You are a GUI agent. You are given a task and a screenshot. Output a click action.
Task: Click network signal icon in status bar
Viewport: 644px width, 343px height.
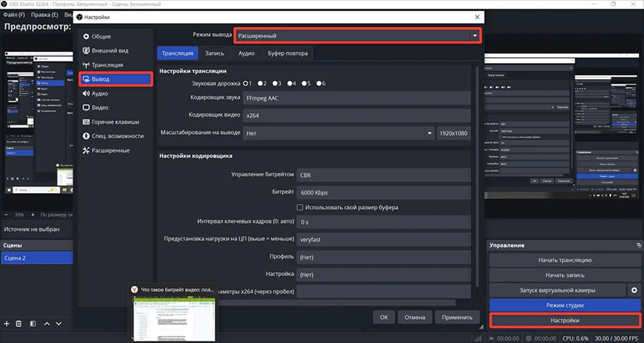coord(478,339)
